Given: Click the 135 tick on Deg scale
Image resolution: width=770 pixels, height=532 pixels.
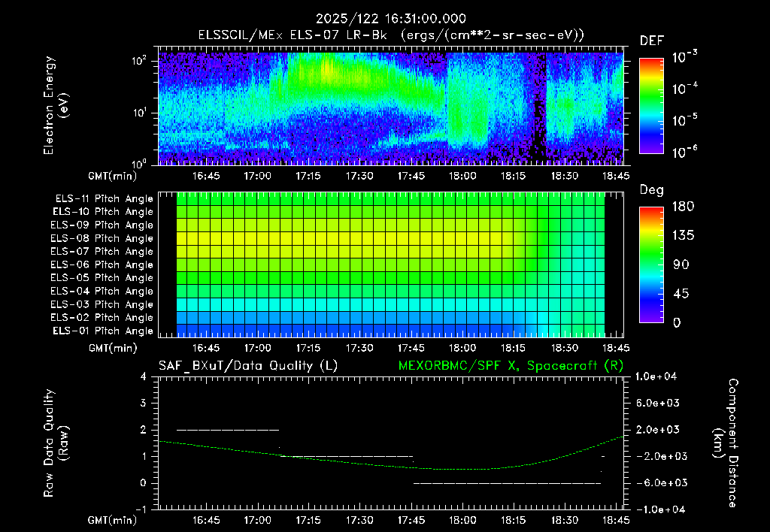Looking at the screenshot, I should [683, 235].
